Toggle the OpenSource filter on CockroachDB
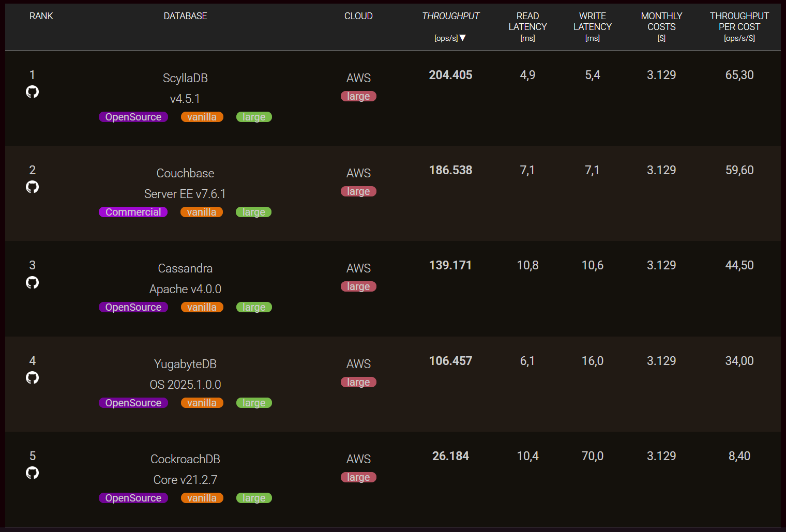 (x=133, y=497)
